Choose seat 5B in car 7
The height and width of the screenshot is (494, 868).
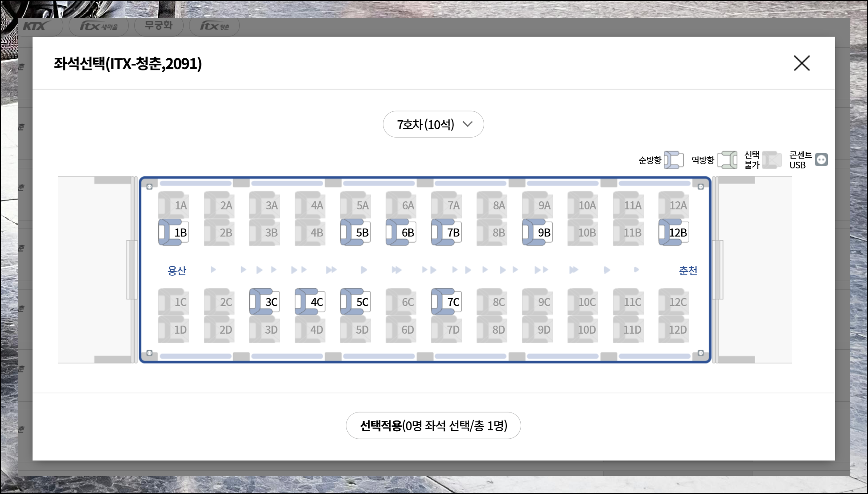356,232
